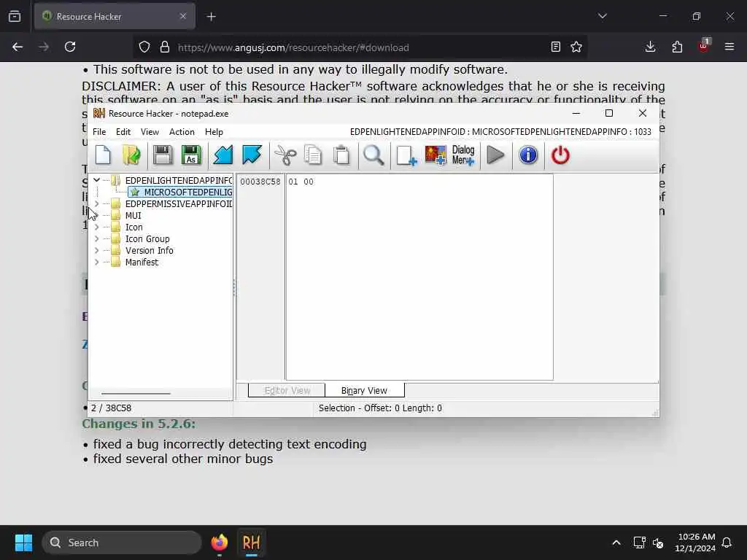Reload the page in the browser

click(x=70, y=47)
